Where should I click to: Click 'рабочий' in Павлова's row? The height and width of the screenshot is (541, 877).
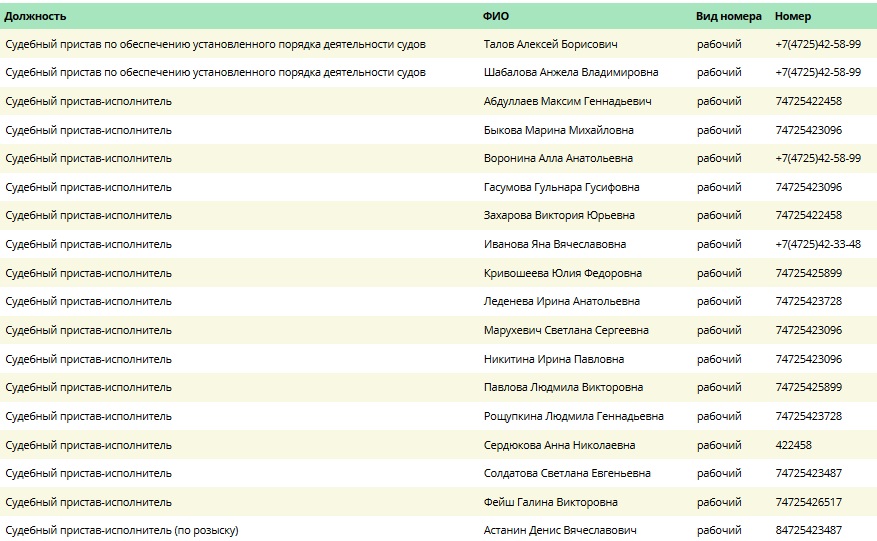click(x=719, y=388)
